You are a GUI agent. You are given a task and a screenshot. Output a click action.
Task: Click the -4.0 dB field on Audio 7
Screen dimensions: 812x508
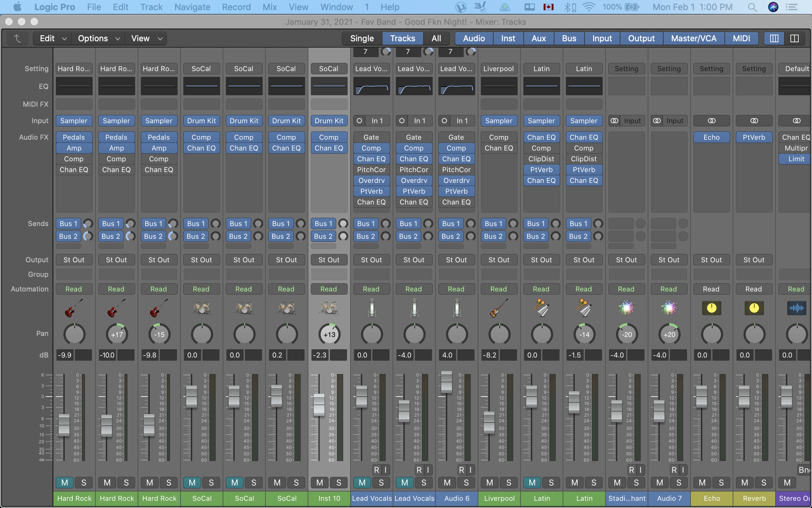click(x=660, y=355)
